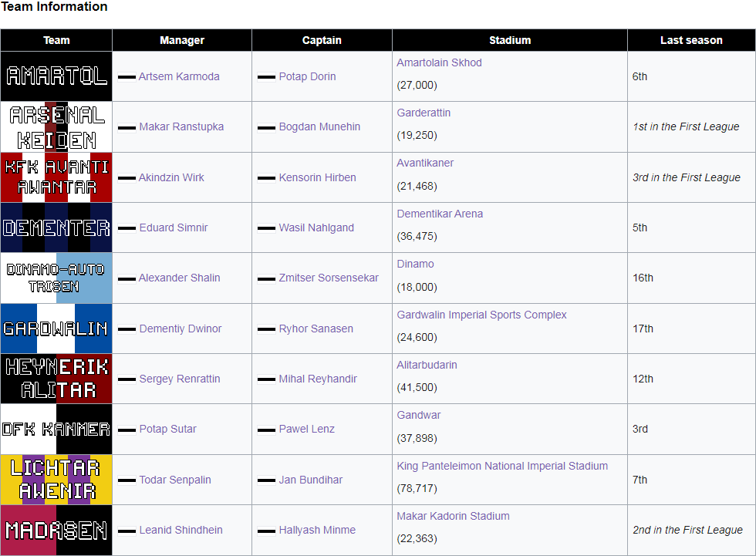
Task: Open manager Alexander Shalin link
Action: click(x=179, y=278)
